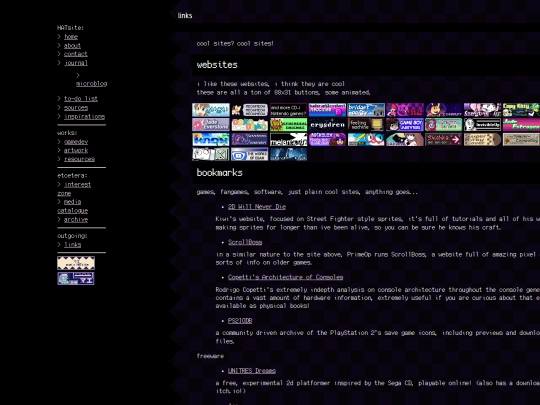Open the bridget reality site button
This screenshot has width=540, height=405.
[366, 110]
